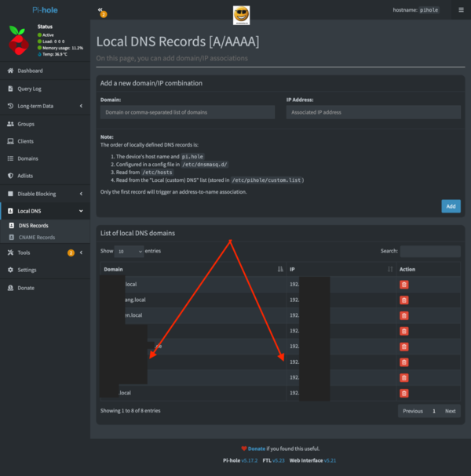The width and height of the screenshot is (471, 476).
Task: Click the 'Active' status indicator
Action: pyautogui.click(x=46, y=35)
